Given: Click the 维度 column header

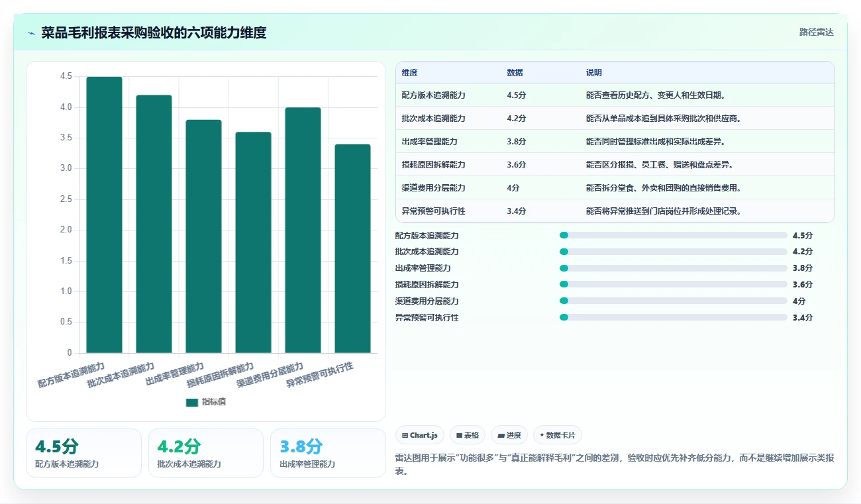Looking at the screenshot, I should [x=409, y=73].
